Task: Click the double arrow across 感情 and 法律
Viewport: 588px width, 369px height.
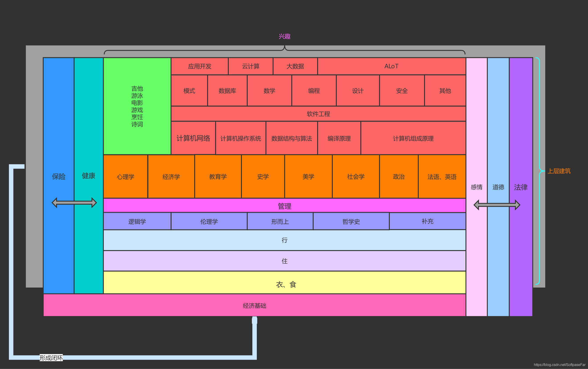Action: [497, 205]
